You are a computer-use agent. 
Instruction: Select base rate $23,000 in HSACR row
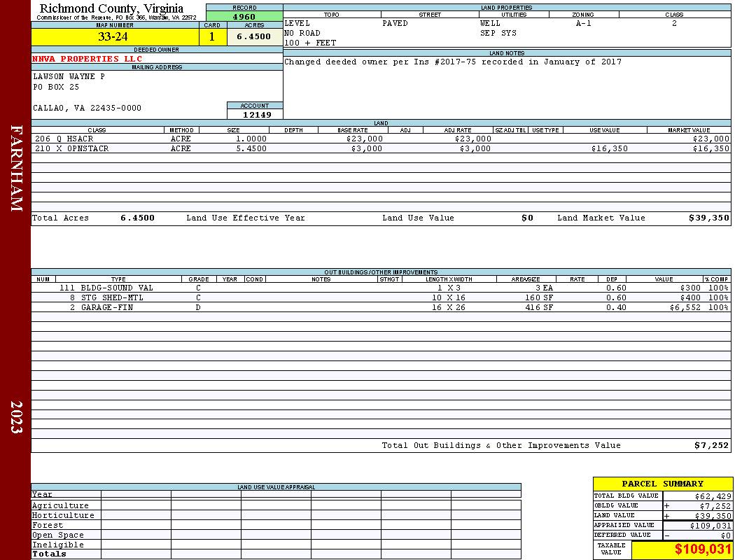pyautogui.click(x=365, y=139)
